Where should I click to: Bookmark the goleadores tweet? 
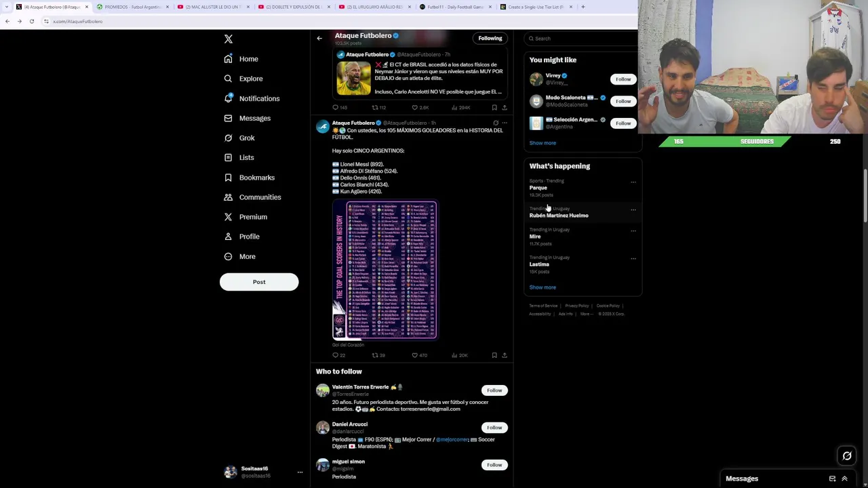(494, 355)
